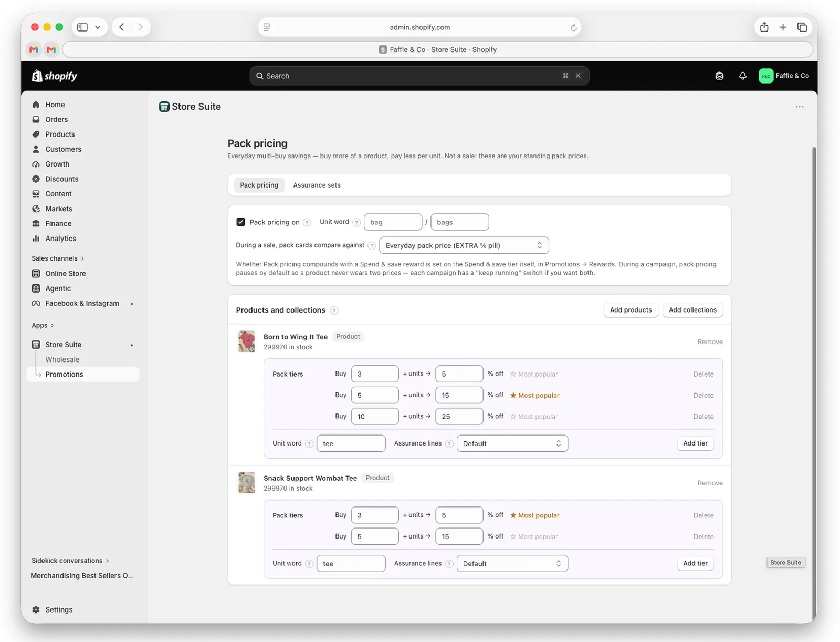This screenshot has height=642, width=840.
Task: Unmark Born to Wing It 15% tier as most popular
Action: [534, 395]
